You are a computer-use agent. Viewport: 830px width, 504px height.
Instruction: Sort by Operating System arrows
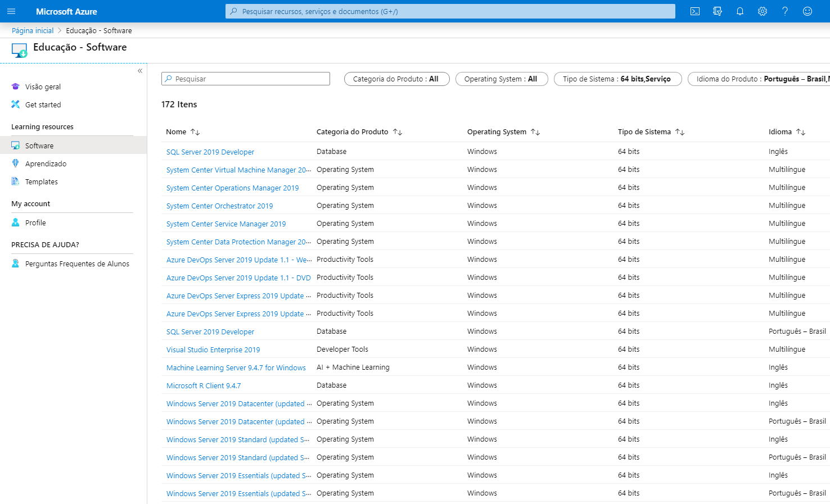pyautogui.click(x=535, y=132)
